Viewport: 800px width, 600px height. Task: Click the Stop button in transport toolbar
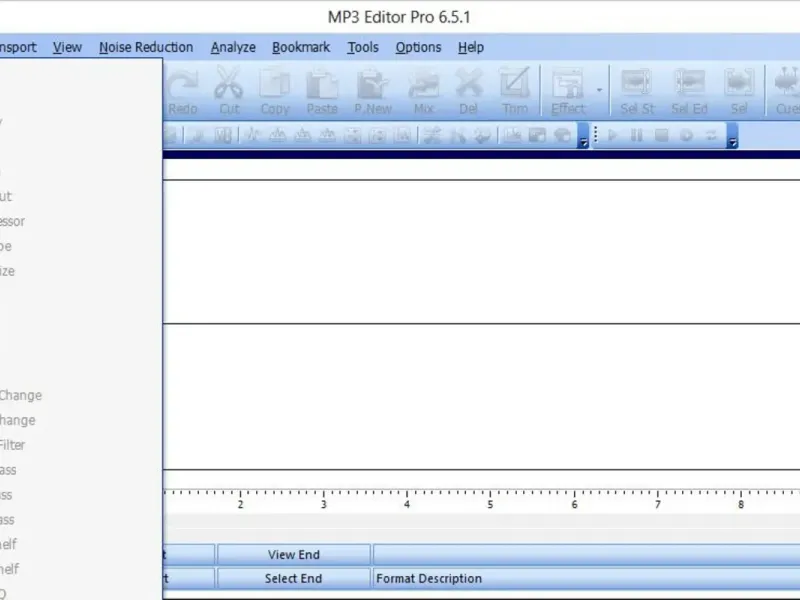point(661,135)
